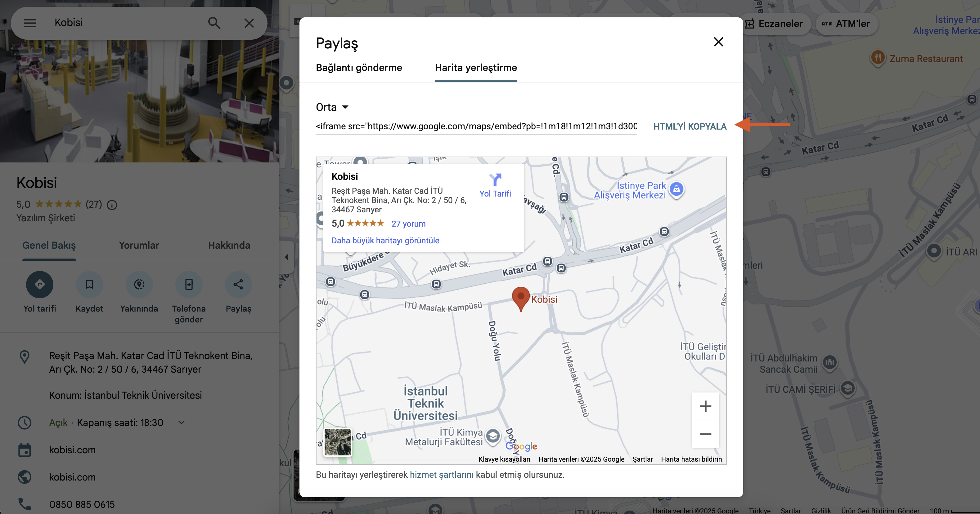The height and width of the screenshot is (514, 980).
Task: Open the Orta size dropdown
Action: click(x=332, y=107)
